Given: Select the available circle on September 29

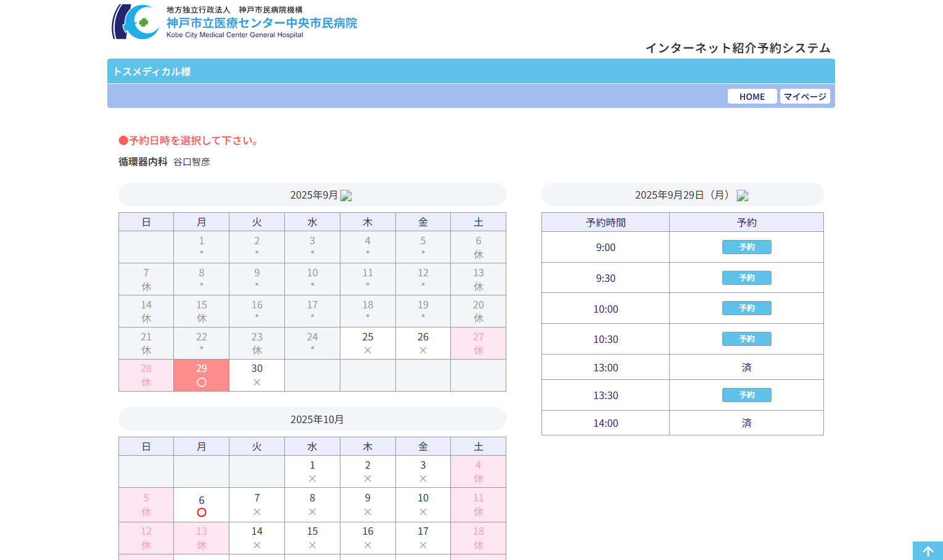Looking at the screenshot, I should click(x=202, y=382).
